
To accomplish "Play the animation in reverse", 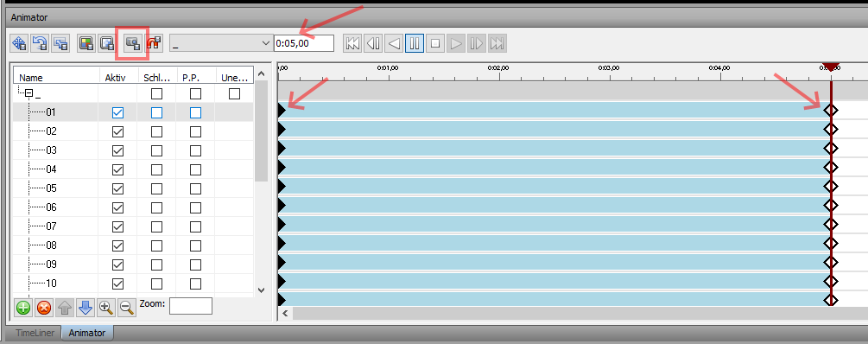I will point(394,43).
